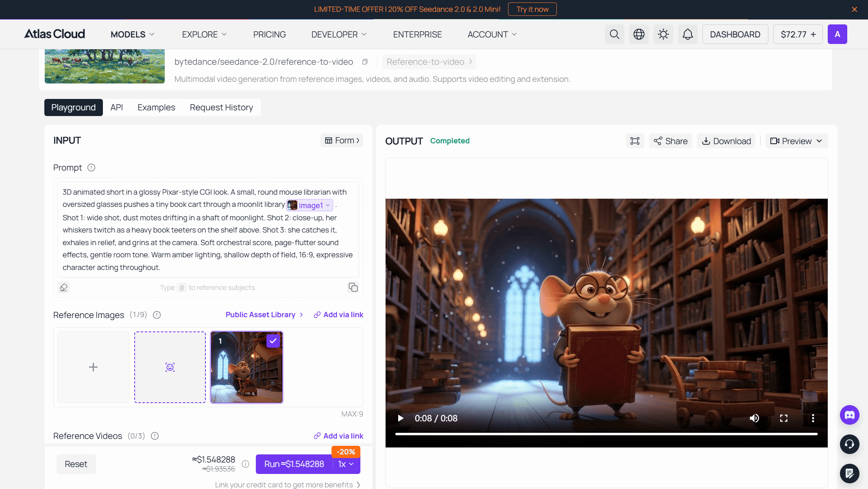Expand the MODELS menu
Screen dimensions: 868x489
tap(132, 35)
